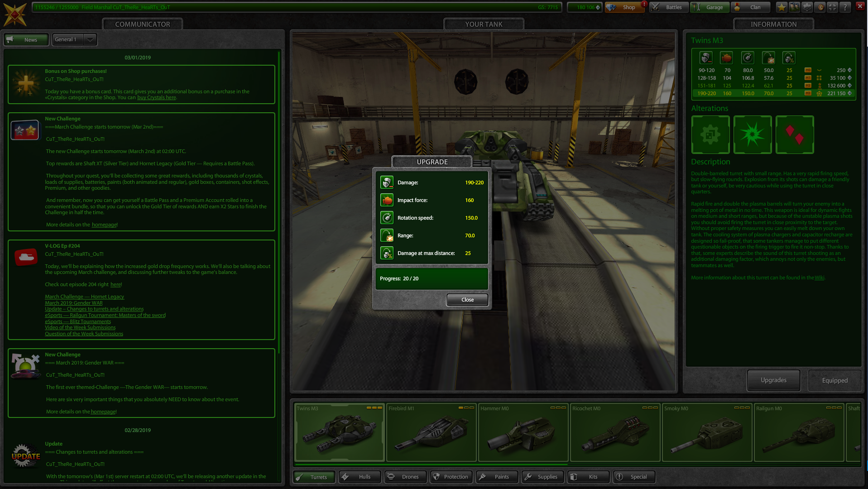The height and width of the screenshot is (489, 868).
Task: Open help via the question mark icon
Action: tap(845, 7)
